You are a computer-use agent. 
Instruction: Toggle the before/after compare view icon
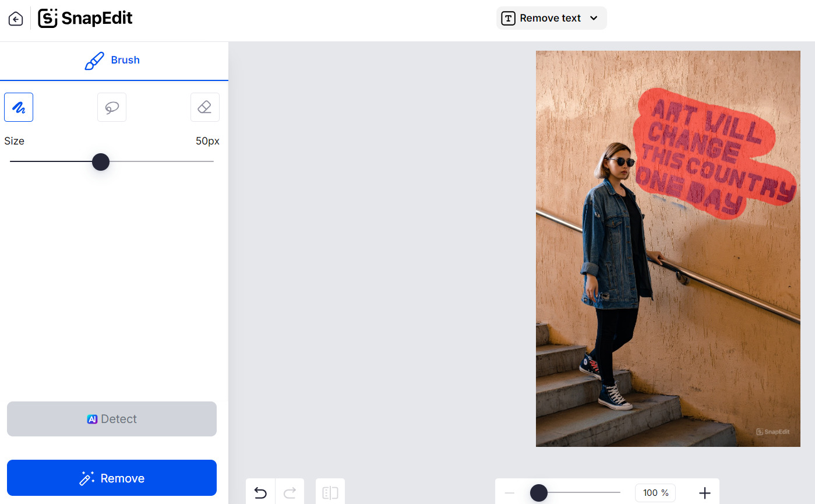coord(330,493)
